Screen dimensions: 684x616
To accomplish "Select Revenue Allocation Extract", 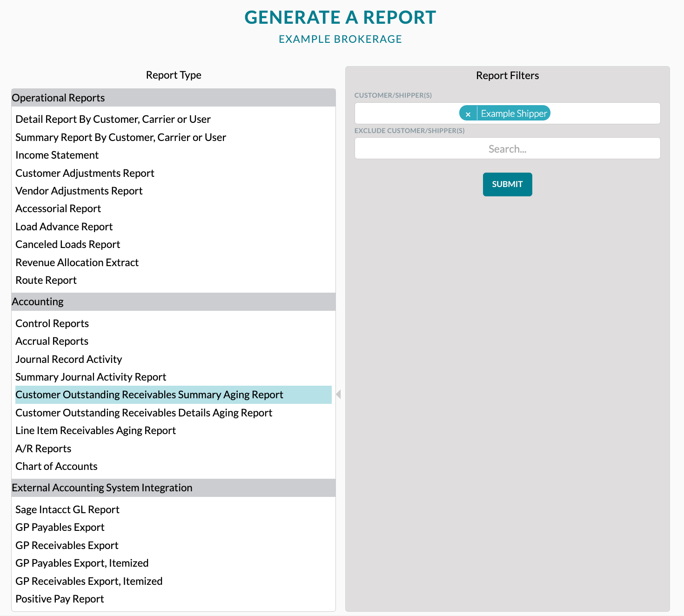I will 77,262.
